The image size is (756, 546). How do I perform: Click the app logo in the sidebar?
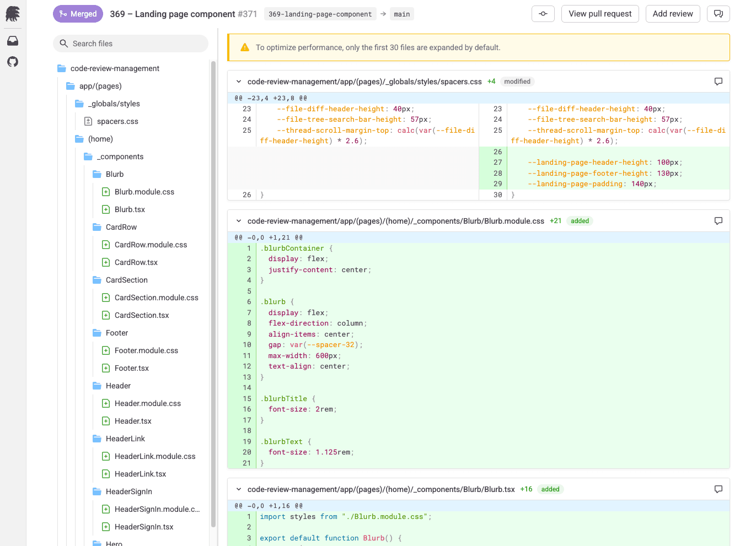(x=13, y=14)
